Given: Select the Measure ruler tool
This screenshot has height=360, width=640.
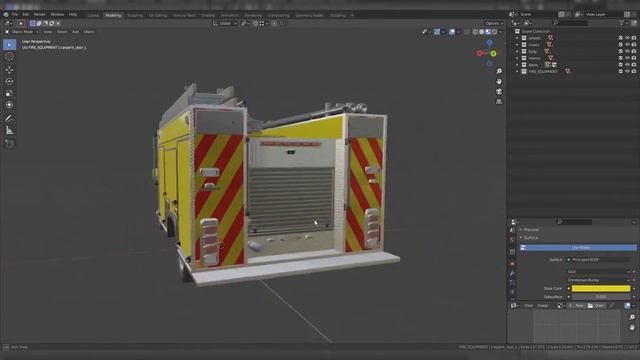Looking at the screenshot, I should [x=9, y=131].
